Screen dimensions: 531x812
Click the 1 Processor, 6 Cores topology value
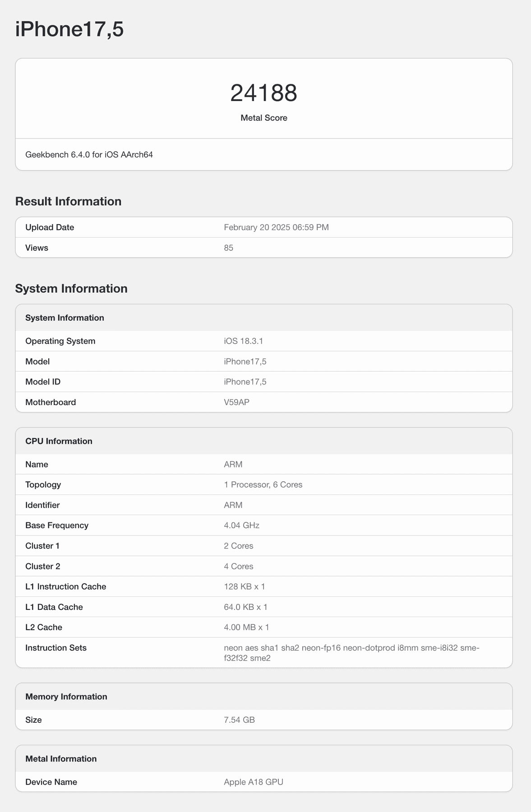pos(263,484)
